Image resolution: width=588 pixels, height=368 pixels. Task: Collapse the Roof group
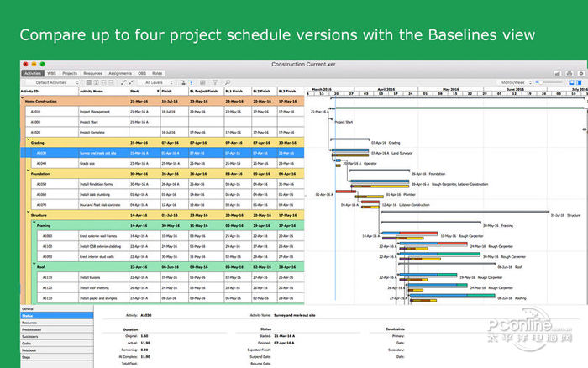click(34, 264)
